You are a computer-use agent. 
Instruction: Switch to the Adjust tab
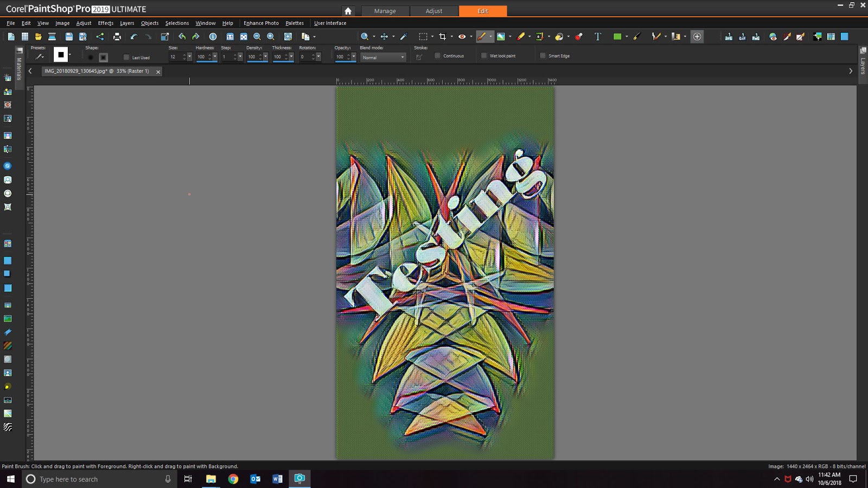point(433,11)
